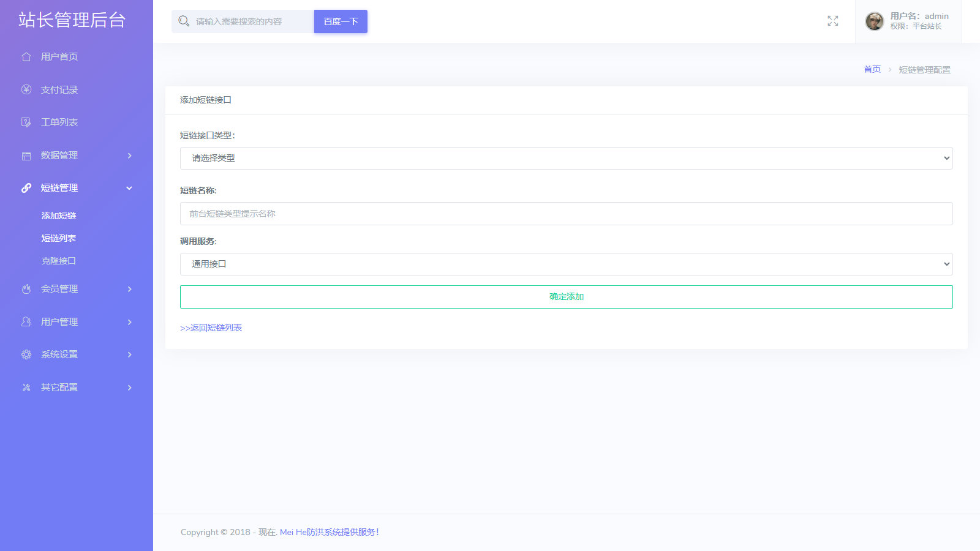Image resolution: width=980 pixels, height=551 pixels.
Task: Click the 调用服务: field label
Action: coord(198,241)
